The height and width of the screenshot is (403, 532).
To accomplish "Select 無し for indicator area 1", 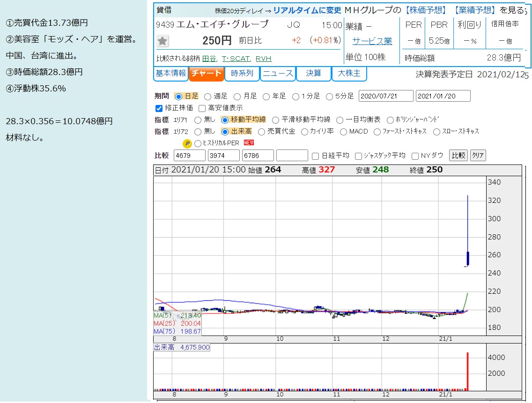I will pyautogui.click(x=198, y=120).
